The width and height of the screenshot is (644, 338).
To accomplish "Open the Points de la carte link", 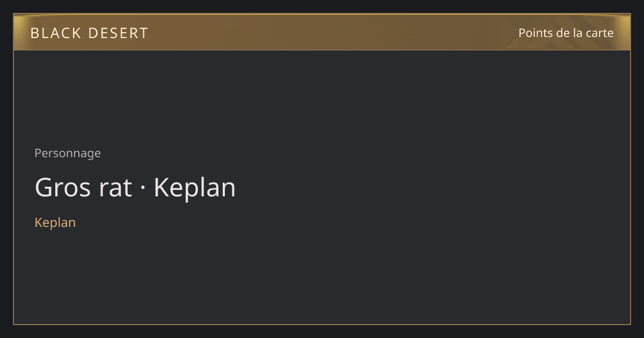I will [x=566, y=33].
